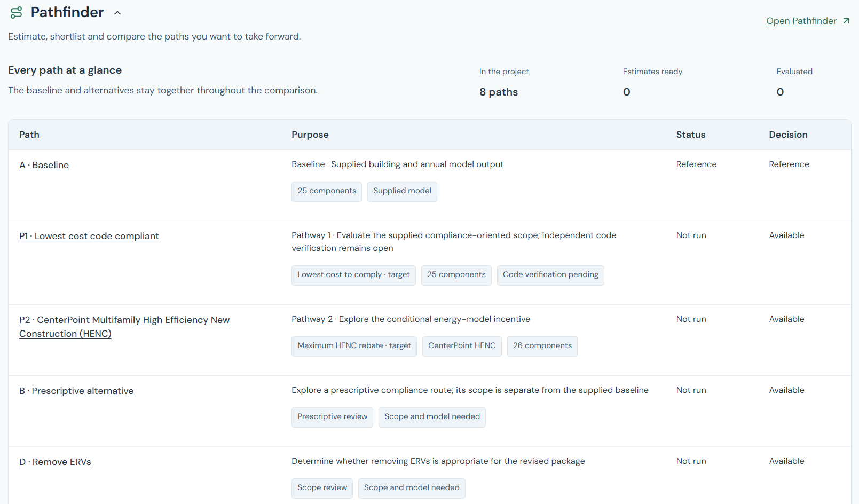Click the Path column header
This screenshot has height=504, width=859.
pos(29,135)
